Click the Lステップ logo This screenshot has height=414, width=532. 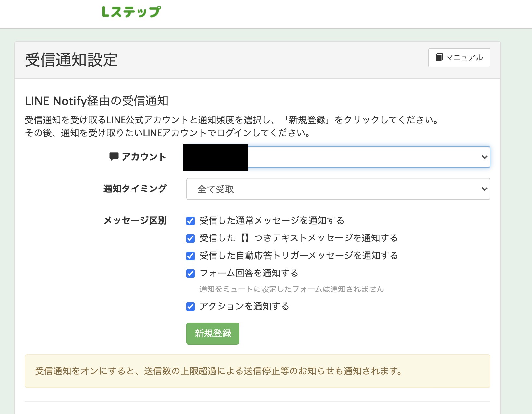pyautogui.click(x=131, y=12)
